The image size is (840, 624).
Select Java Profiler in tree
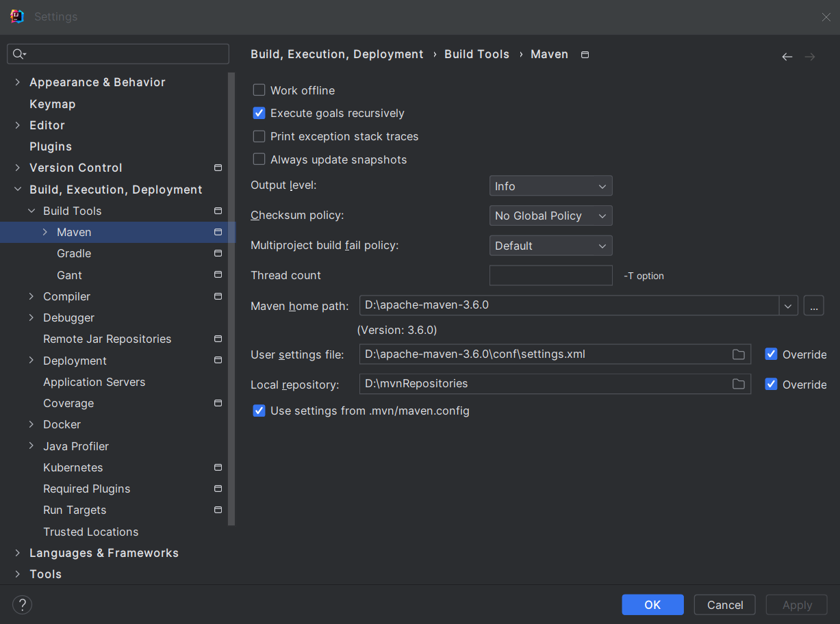(76, 446)
